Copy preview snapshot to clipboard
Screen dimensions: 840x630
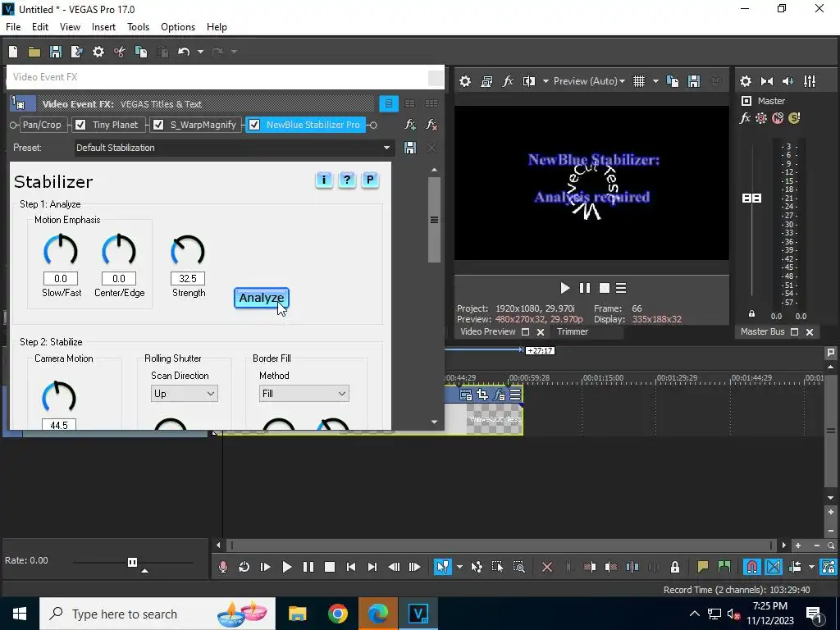(x=673, y=81)
